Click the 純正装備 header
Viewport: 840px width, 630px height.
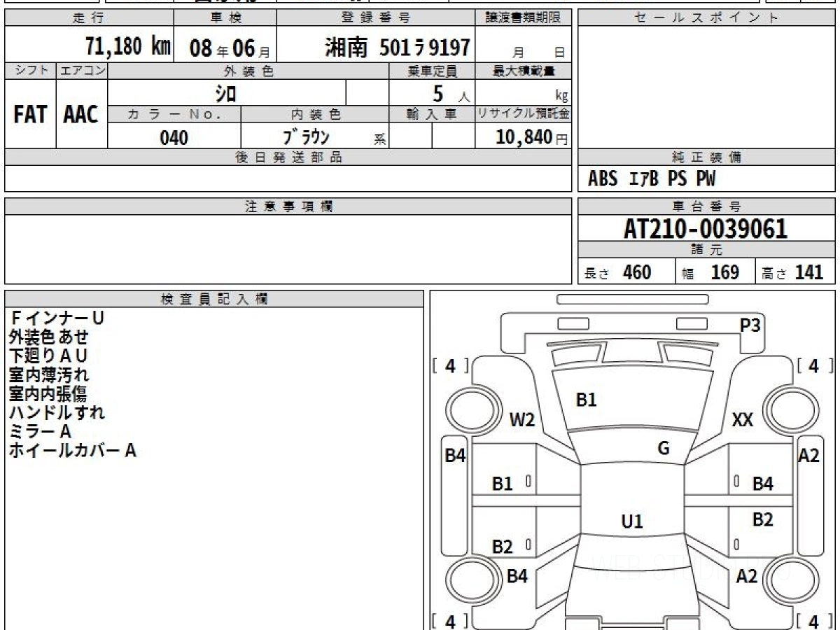click(706, 157)
